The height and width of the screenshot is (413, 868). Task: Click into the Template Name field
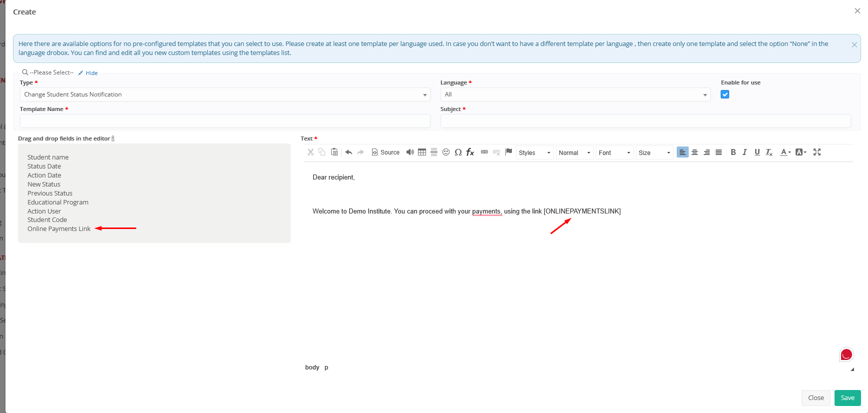tap(225, 121)
